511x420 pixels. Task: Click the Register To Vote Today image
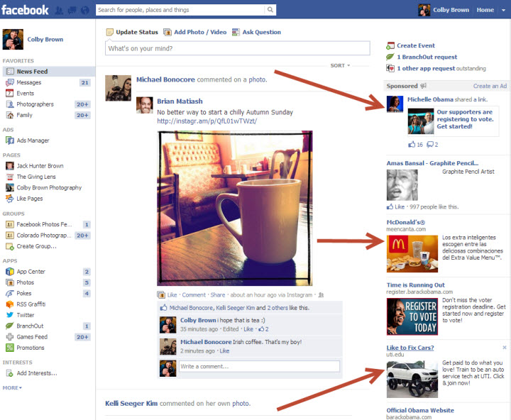(x=412, y=316)
